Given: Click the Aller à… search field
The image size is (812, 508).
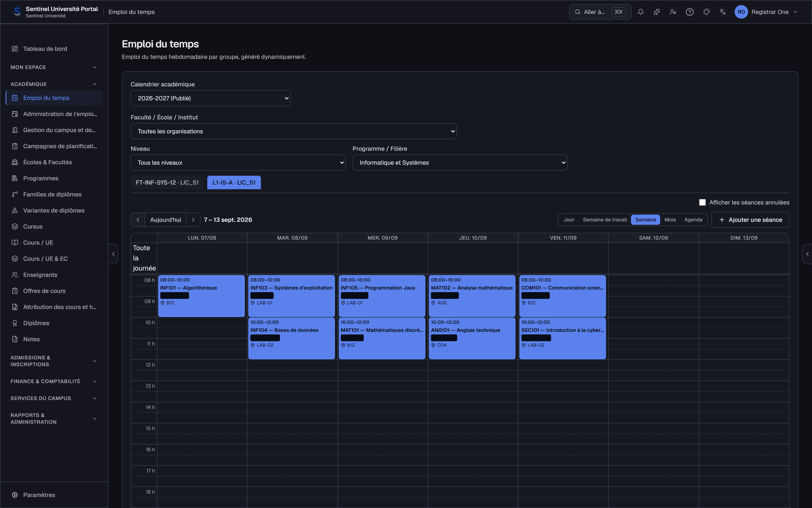Looking at the screenshot, I should 600,12.
